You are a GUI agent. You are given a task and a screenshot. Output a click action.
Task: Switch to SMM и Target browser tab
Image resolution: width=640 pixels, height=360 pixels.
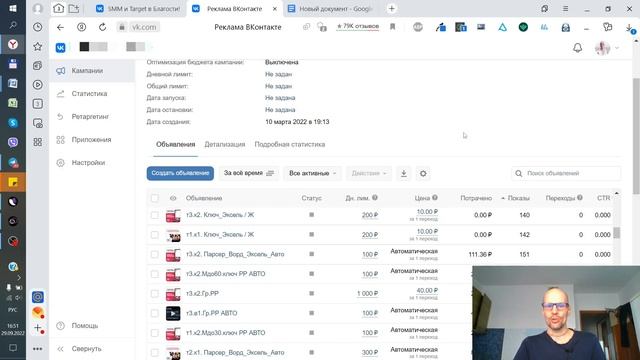click(x=138, y=9)
